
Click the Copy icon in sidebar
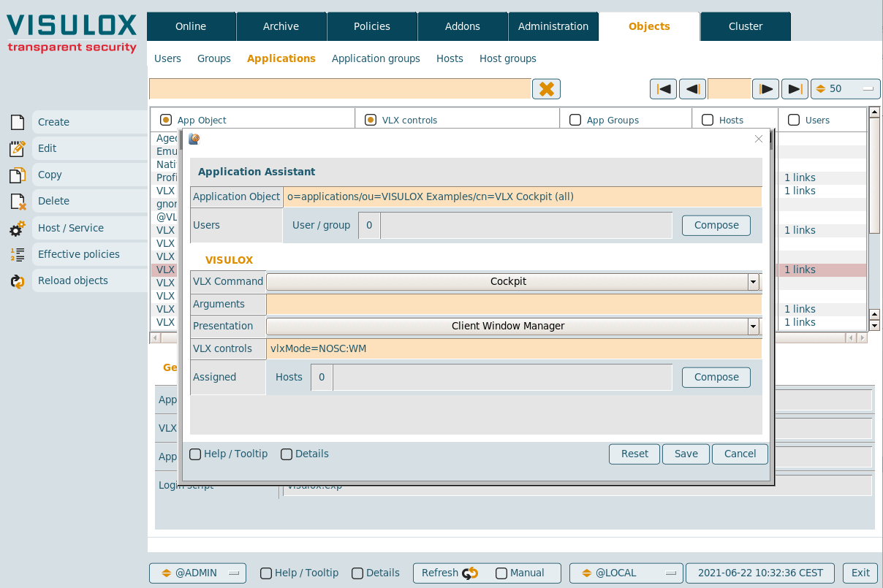[x=18, y=175]
